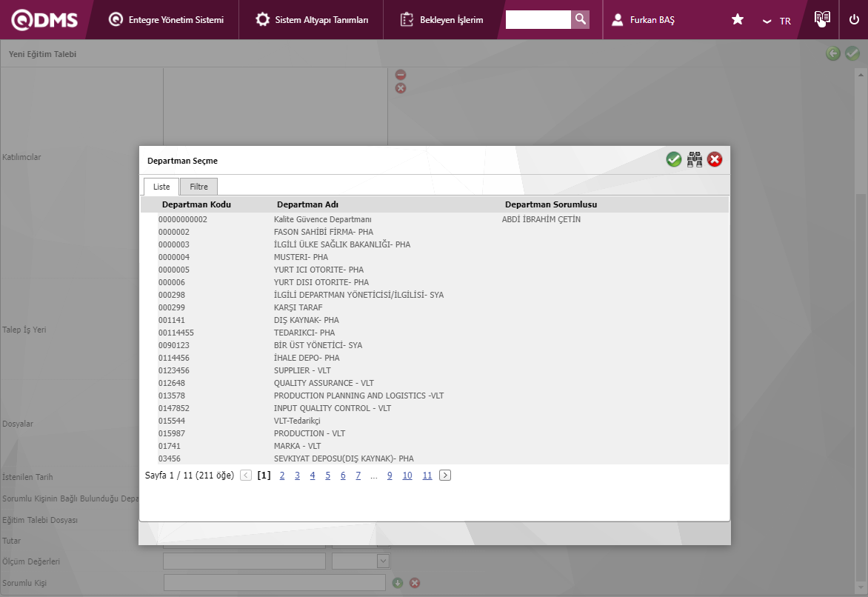868x597 pixels.
Task: Select QUALITY ASSURANCE - VLT department row
Action: [324, 383]
